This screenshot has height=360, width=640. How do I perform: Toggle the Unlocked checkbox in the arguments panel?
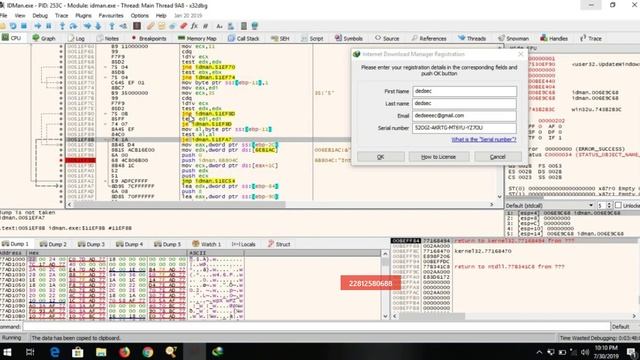618,205
